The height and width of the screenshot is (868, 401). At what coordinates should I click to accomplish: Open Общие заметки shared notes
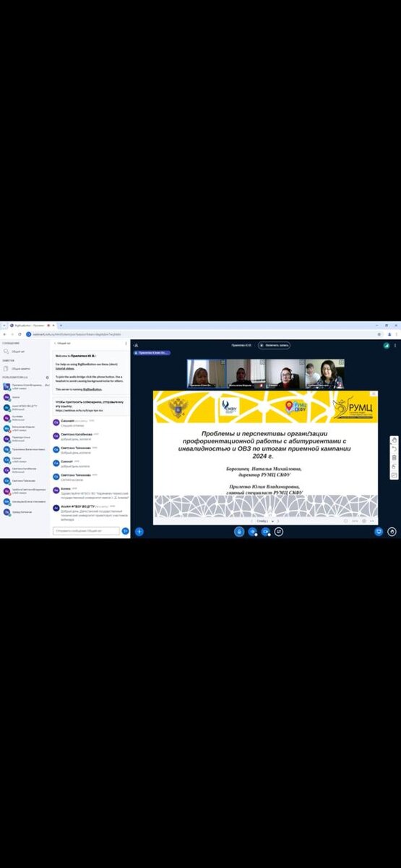pyautogui.click(x=20, y=368)
